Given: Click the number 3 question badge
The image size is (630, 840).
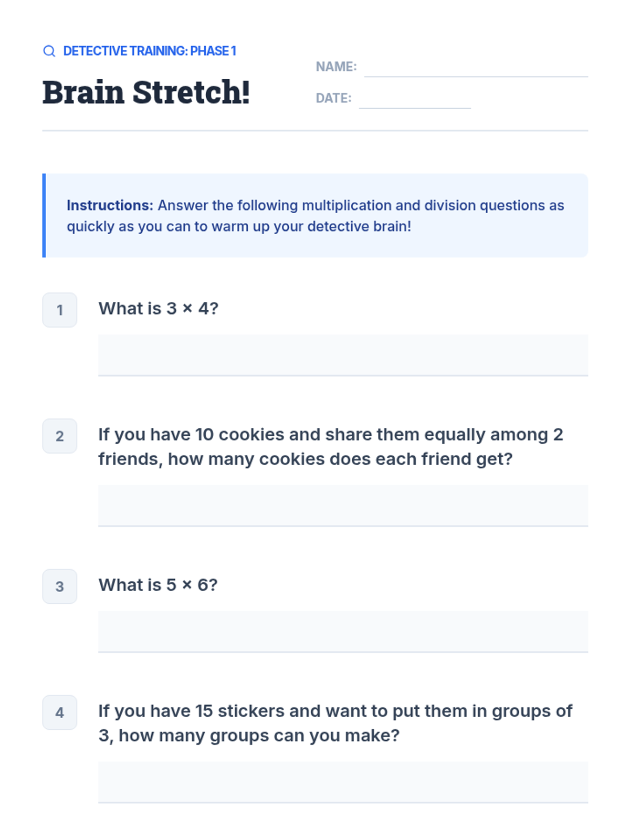Looking at the screenshot, I should point(60,586).
